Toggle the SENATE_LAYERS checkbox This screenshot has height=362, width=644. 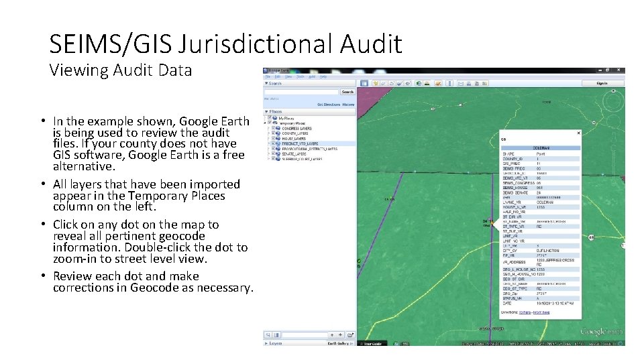pyautogui.click(x=274, y=154)
